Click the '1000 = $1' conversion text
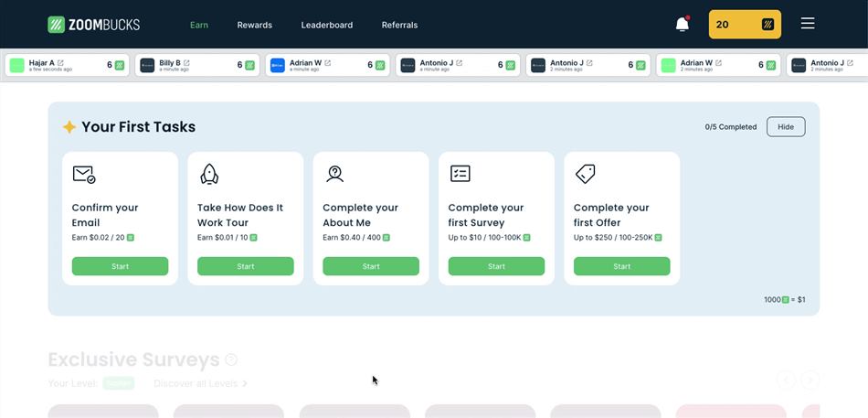 (785, 300)
